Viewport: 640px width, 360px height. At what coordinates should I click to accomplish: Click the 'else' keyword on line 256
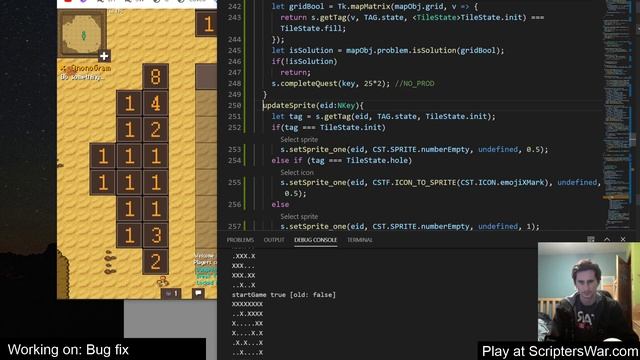(280, 204)
